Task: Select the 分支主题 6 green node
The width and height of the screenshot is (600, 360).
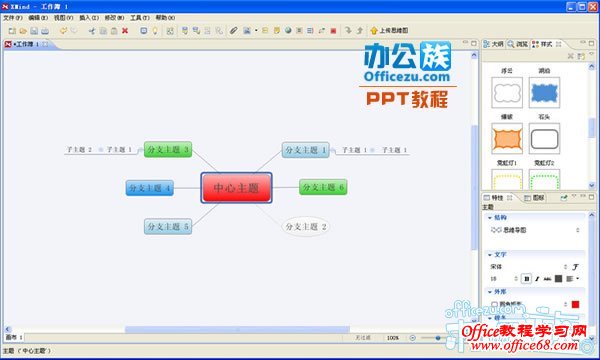Action: [323, 187]
